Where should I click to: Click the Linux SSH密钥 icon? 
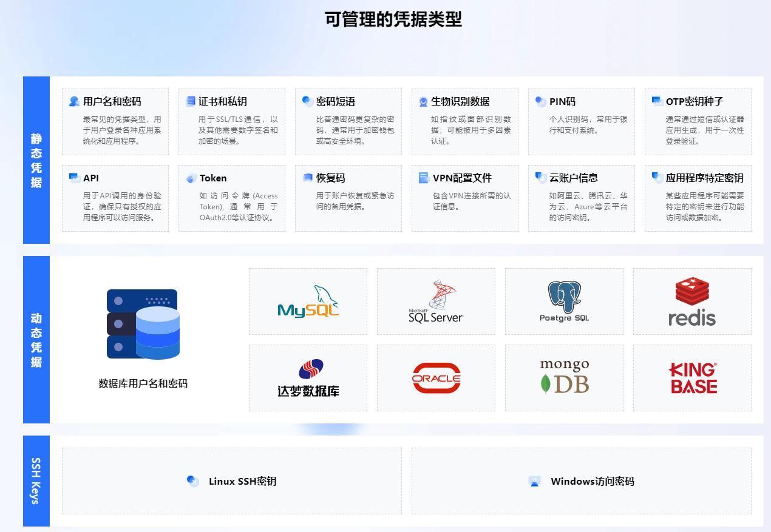pos(193,481)
